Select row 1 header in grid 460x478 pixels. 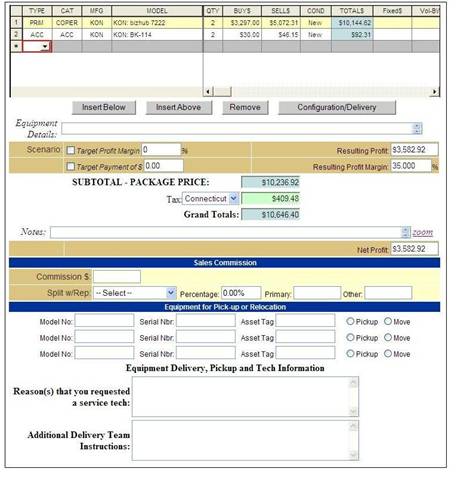(16, 23)
